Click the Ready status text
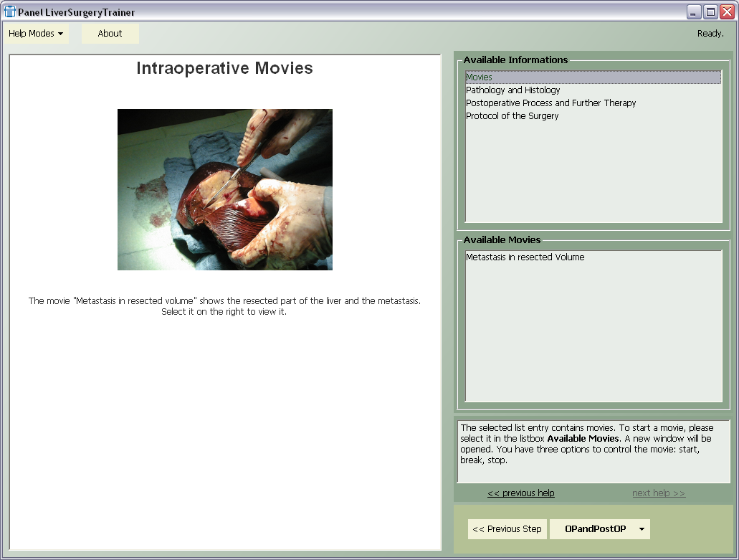This screenshot has height=560, width=739. click(710, 34)
